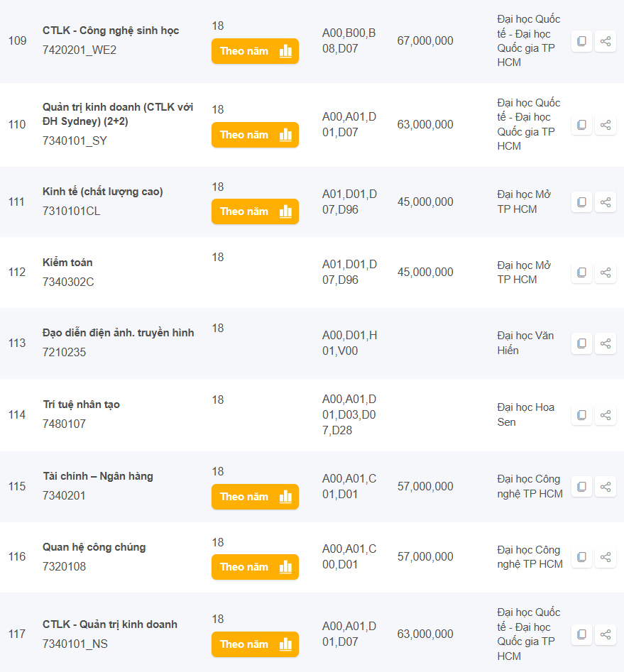Open the Trí tuệ nhân tạo major

81,404
